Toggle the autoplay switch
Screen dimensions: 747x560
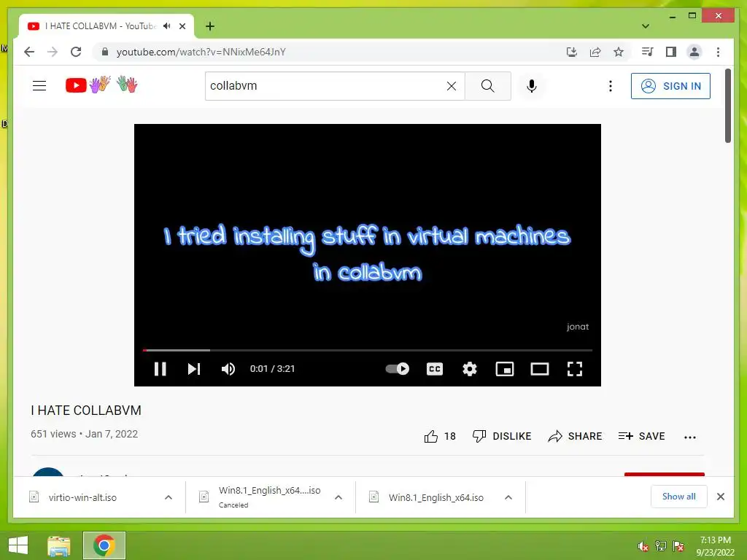coord(398,368)
